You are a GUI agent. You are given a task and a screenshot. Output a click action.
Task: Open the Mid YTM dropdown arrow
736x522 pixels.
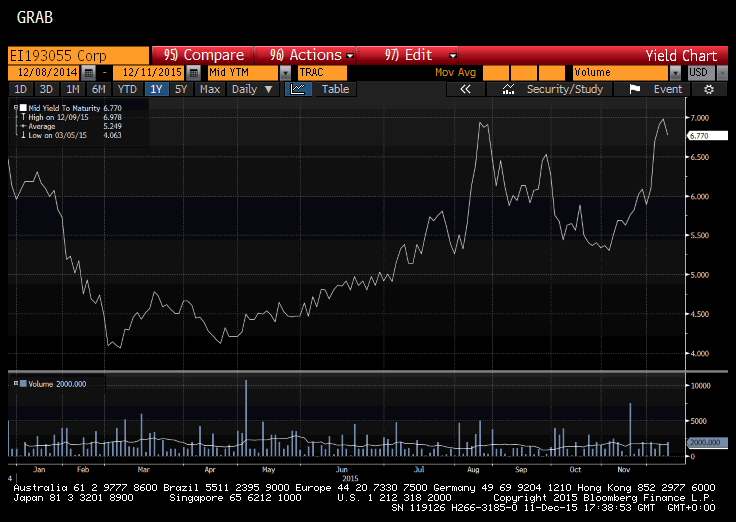285,73
